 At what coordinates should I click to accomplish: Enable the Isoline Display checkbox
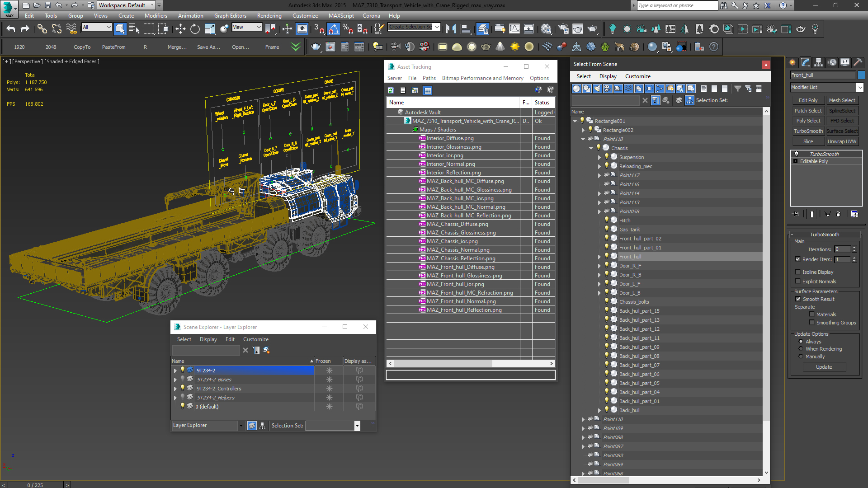[x=798, y=272]
